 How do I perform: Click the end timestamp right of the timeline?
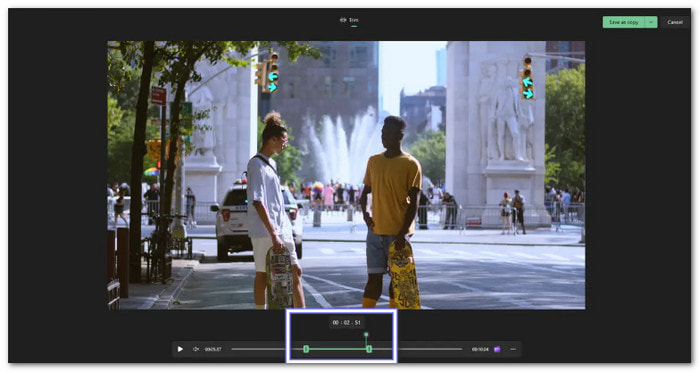480,349
